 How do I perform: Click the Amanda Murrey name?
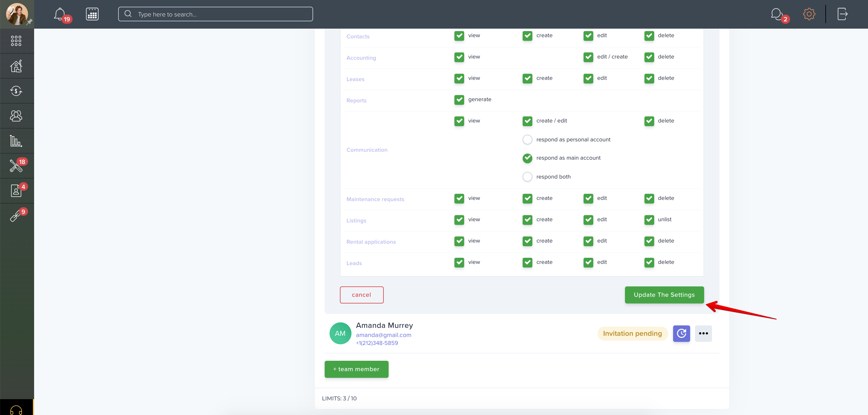[384, 325]
